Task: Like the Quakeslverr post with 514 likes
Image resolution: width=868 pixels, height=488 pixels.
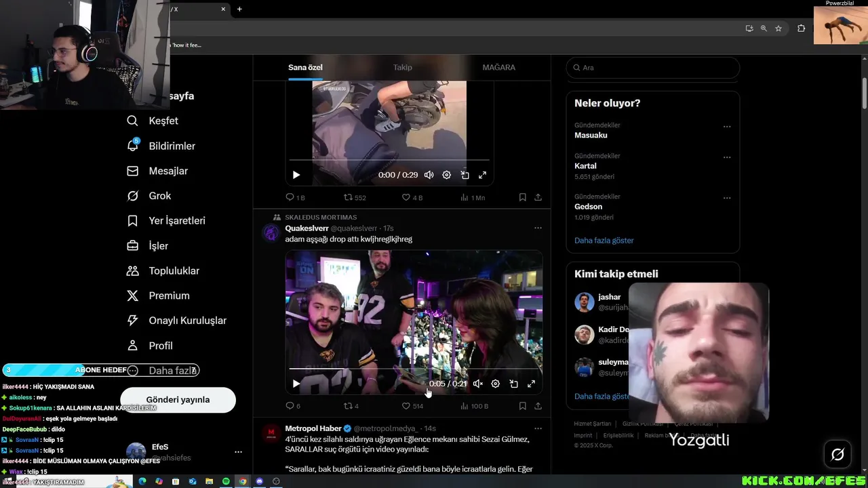Action: click(412, 406)
